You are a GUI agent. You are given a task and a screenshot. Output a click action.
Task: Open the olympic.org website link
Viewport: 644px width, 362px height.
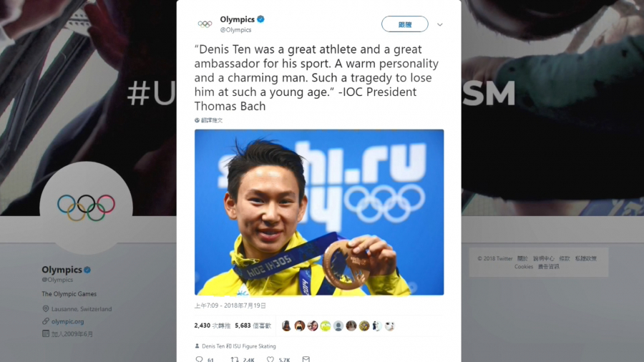tap(67, 321)
